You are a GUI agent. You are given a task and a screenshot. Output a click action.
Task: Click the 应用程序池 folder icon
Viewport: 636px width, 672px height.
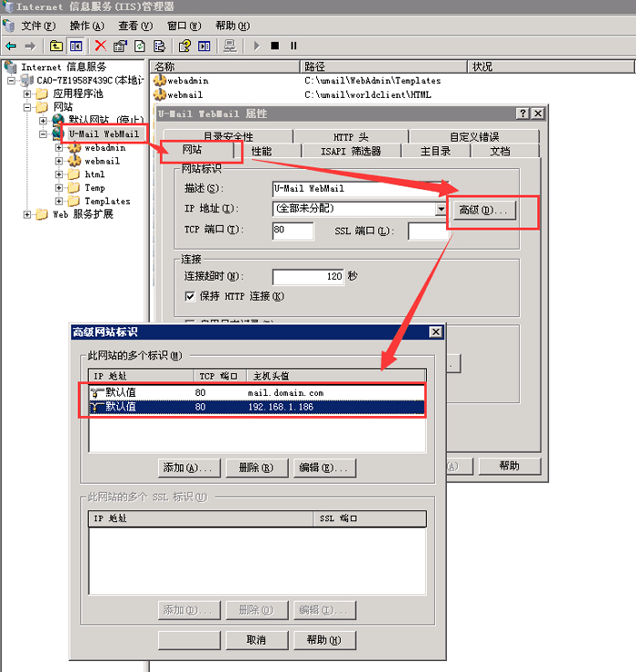[x=42, y=94]
